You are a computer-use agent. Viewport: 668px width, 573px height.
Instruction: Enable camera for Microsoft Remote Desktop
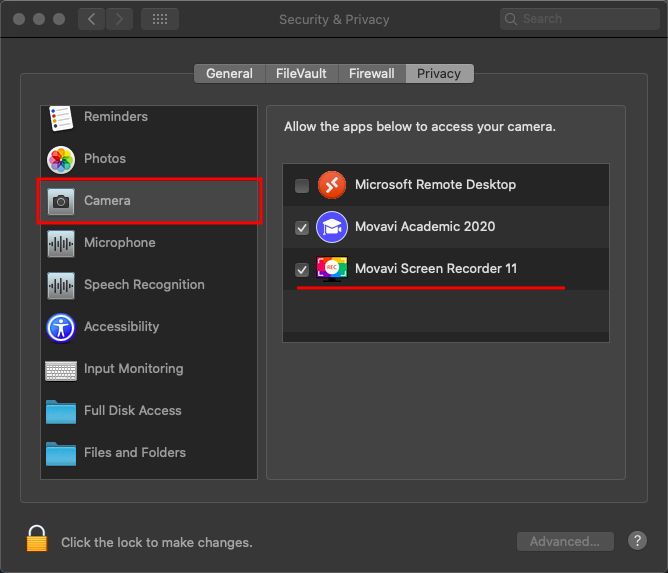302,185
